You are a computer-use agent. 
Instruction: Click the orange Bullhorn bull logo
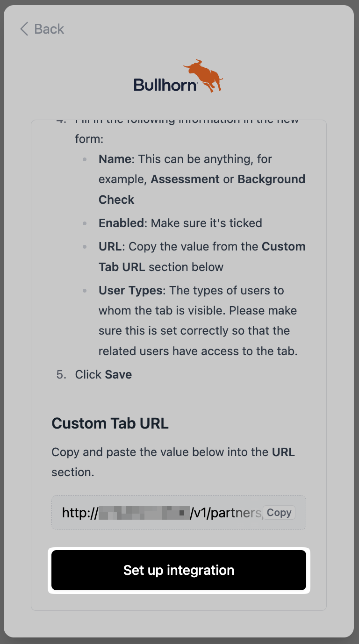(x=204, y=75)
